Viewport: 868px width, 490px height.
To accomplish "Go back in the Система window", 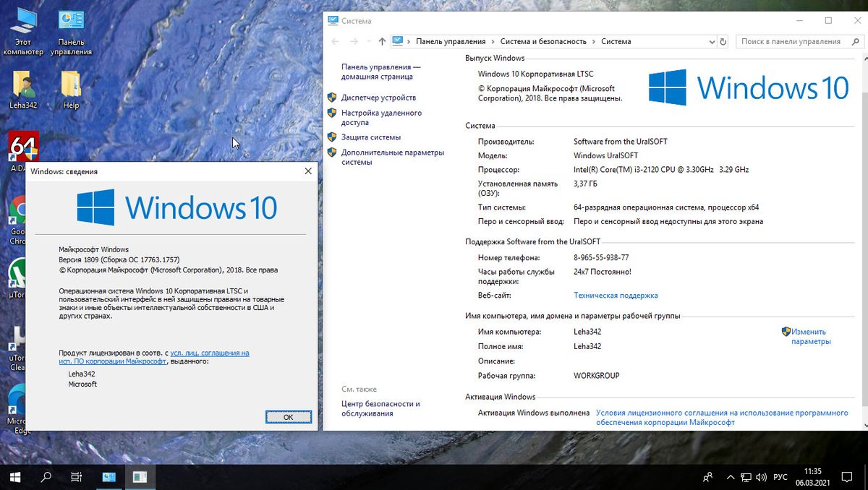I will (335, 42).
